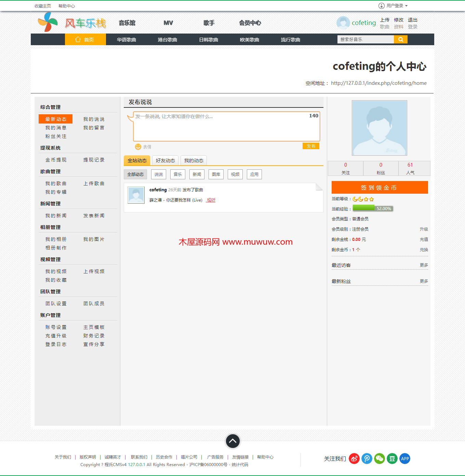465x476 pixels.
Task: Filter feed by 音乐 category
Action: click(x=178, y=175)
